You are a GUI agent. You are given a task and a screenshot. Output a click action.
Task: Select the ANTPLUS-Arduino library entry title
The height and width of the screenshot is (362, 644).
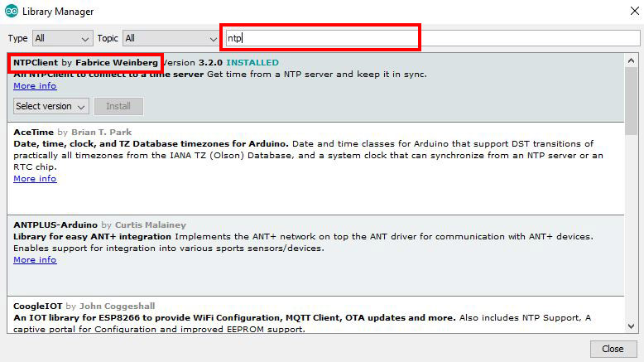pyautogui.click(x=55, y=224)
